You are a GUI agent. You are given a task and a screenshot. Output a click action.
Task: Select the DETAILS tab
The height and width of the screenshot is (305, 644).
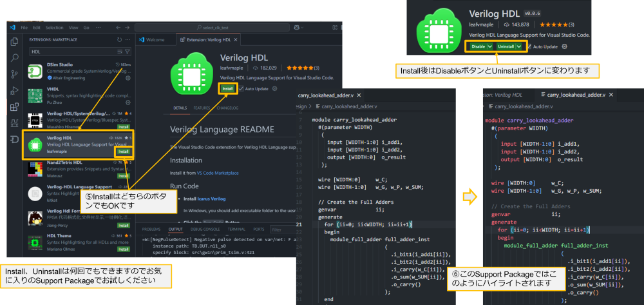point(180,108)
